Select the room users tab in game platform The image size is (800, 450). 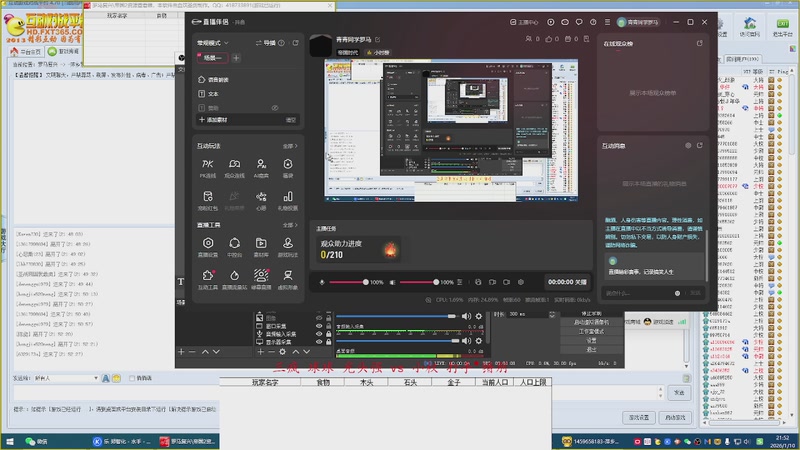pyautogui.click(x=742, y=59)
